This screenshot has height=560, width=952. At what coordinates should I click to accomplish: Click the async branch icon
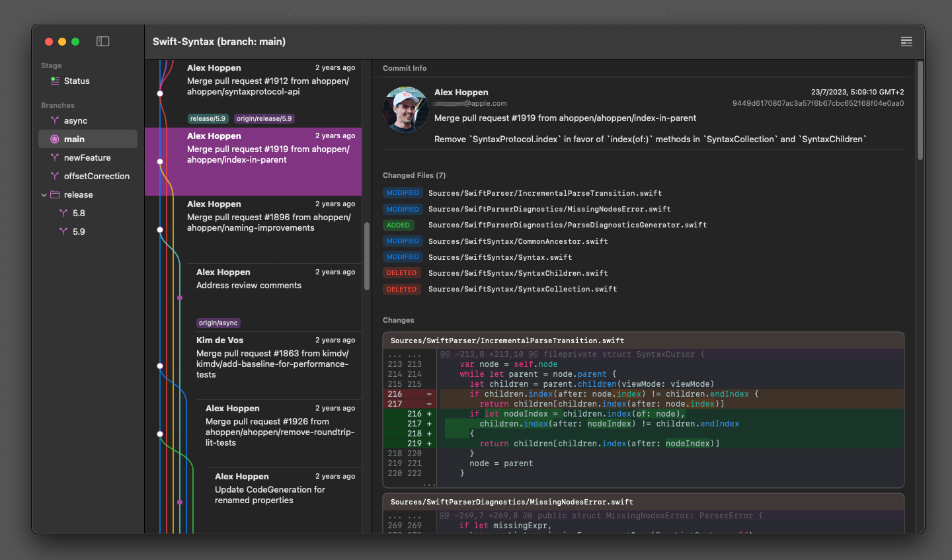pyautogui.click(x=55, y=120)
